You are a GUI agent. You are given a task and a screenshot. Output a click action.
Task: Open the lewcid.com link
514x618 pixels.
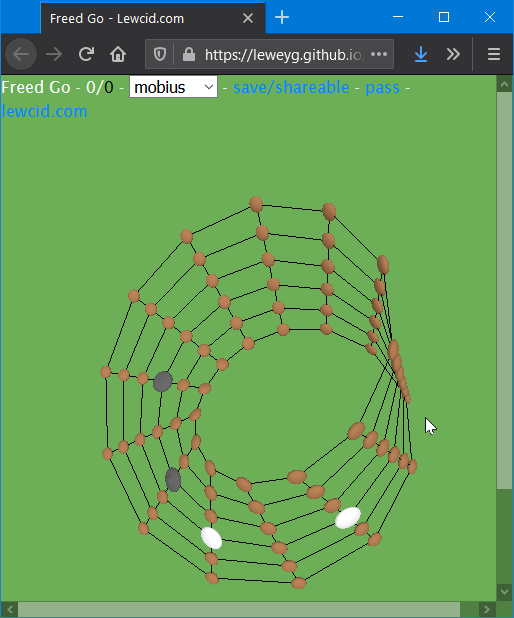click(x=44, y=112)
